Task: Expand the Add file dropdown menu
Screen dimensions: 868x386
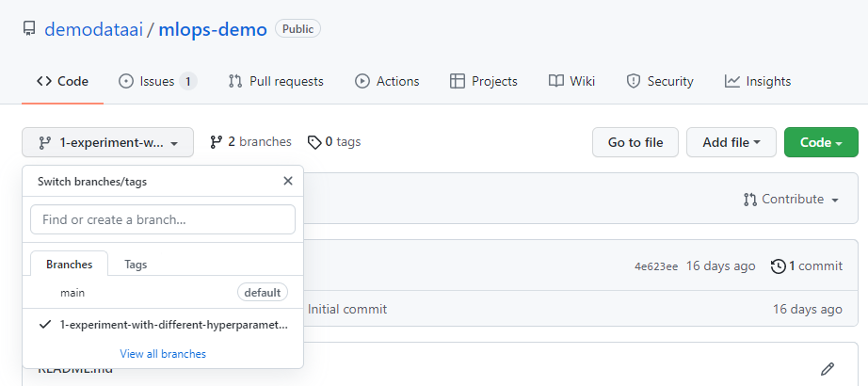Action: coord(730,142)
